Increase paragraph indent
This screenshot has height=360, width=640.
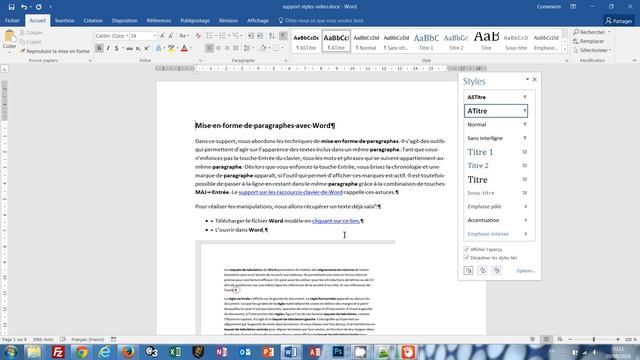pyautogui.click(x=260, y=36)
